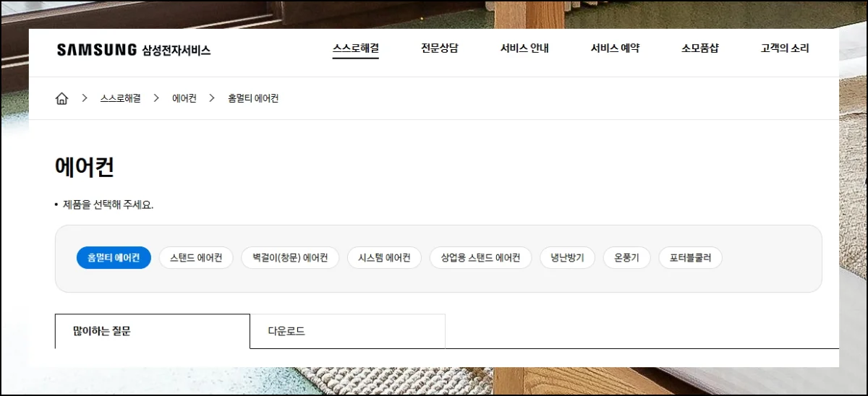Go to the 서비스 안내 menu

pos(524,49)
